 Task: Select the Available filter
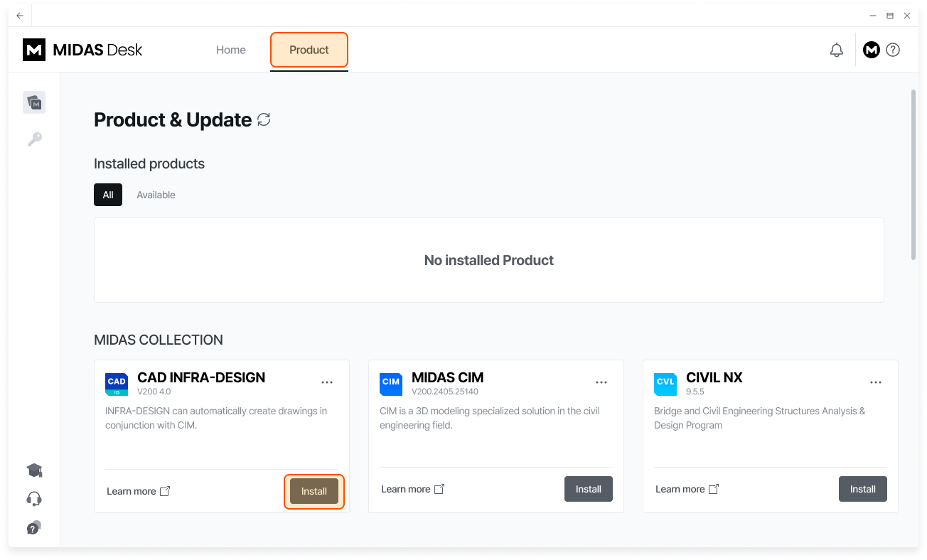[x=156, y=195]
